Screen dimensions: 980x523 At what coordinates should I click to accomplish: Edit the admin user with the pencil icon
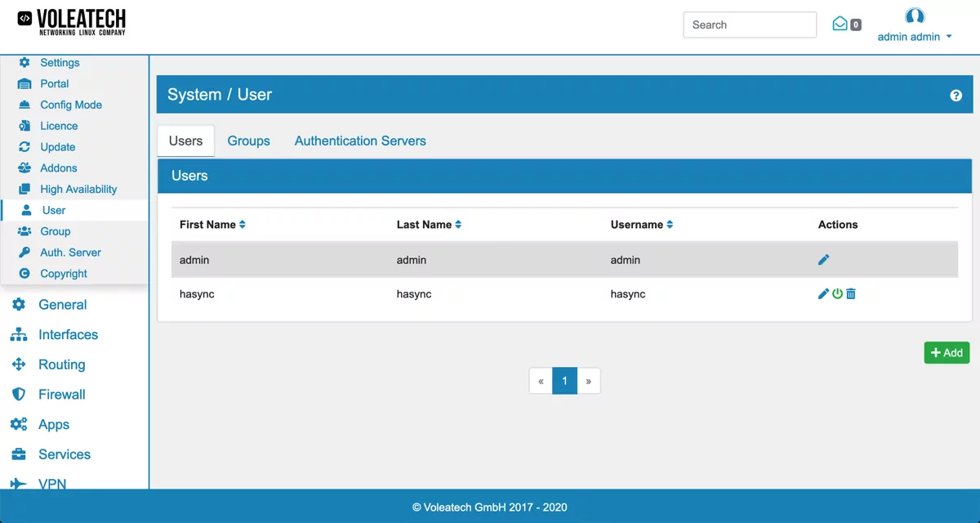point(823,259)
